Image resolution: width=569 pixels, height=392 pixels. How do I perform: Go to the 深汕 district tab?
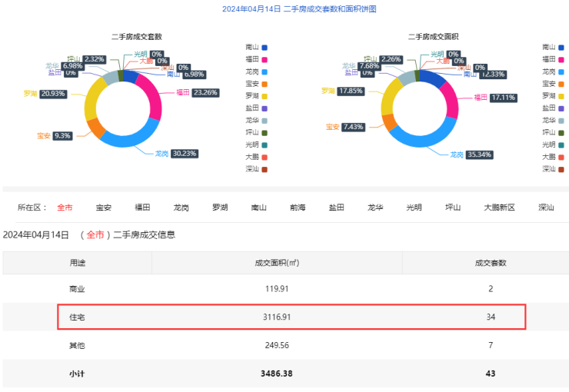(546, 208)
